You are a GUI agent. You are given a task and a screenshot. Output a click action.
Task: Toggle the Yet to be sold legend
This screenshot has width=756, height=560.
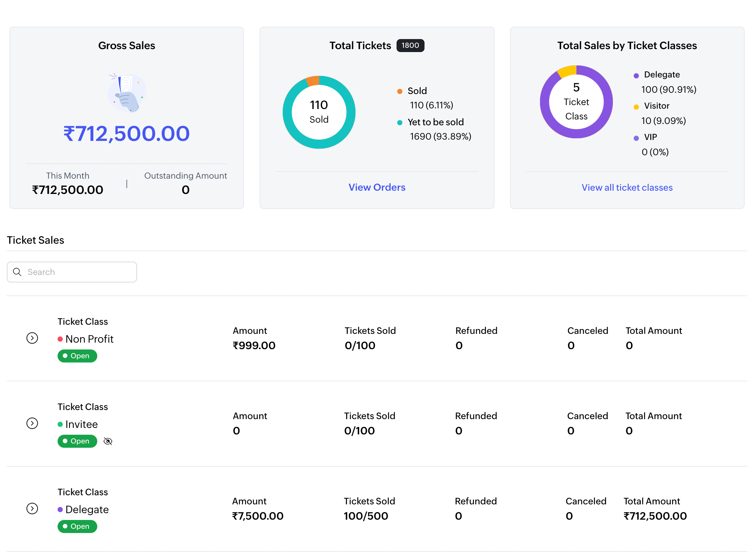pos(435,122)
